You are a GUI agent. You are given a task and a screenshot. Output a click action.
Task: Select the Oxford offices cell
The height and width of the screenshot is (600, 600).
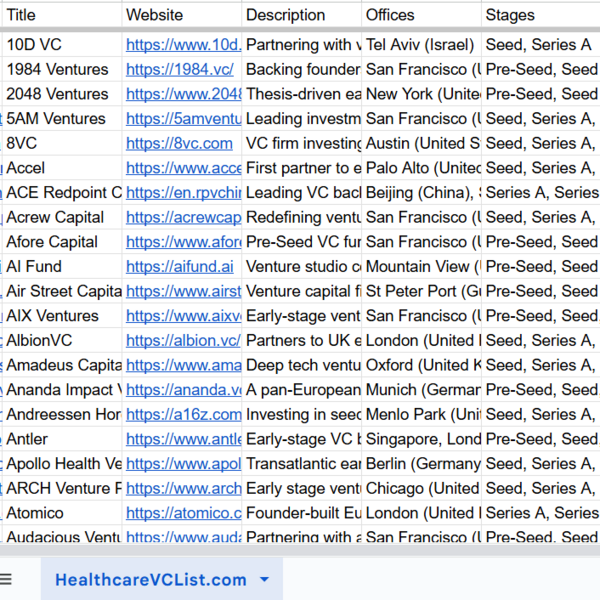[421, 365]
